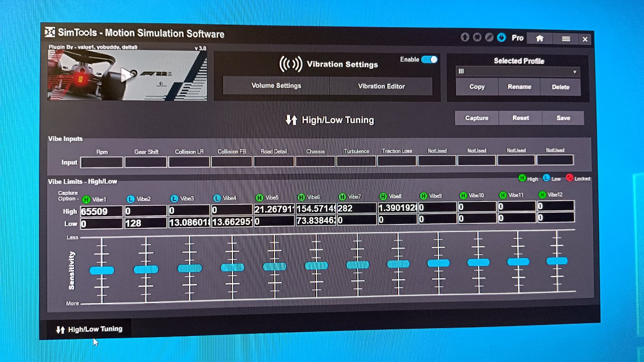Click the F1 22 game plugin thumbnail
Image resolution: width=644 pixels, height=362 pixels.
[x=127, y=75]
